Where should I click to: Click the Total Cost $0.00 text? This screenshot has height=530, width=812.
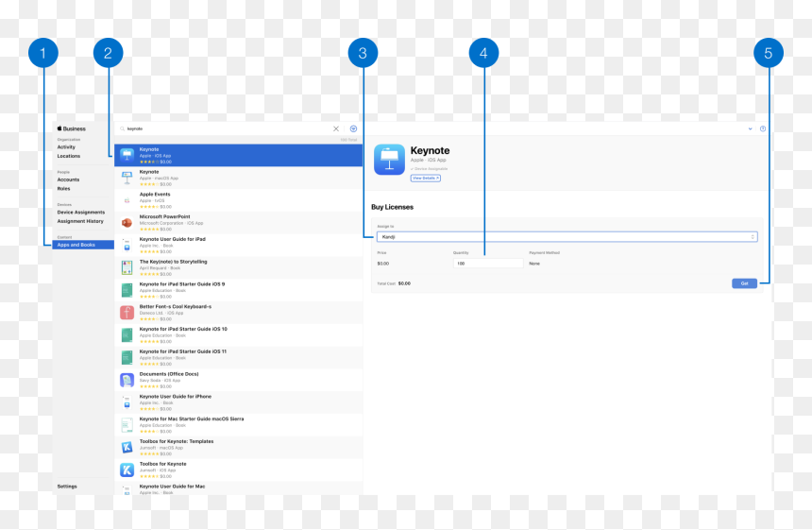[x=394, y=283]
